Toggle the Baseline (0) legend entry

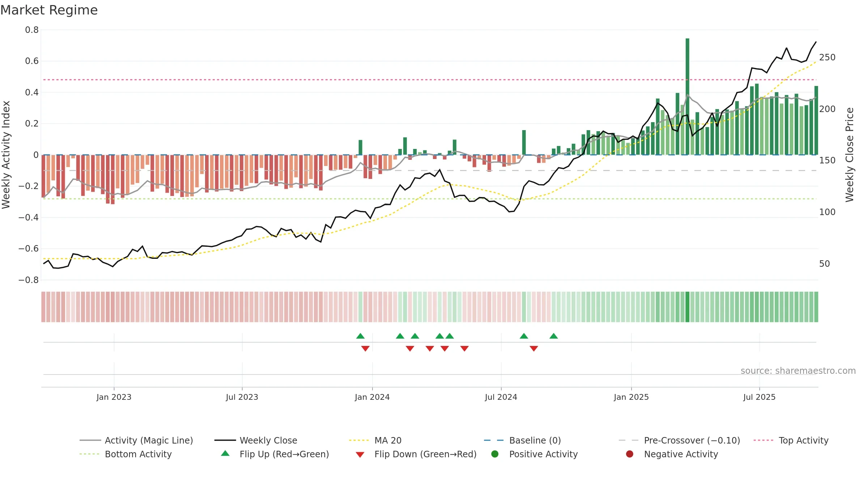(x=522, y=440)
